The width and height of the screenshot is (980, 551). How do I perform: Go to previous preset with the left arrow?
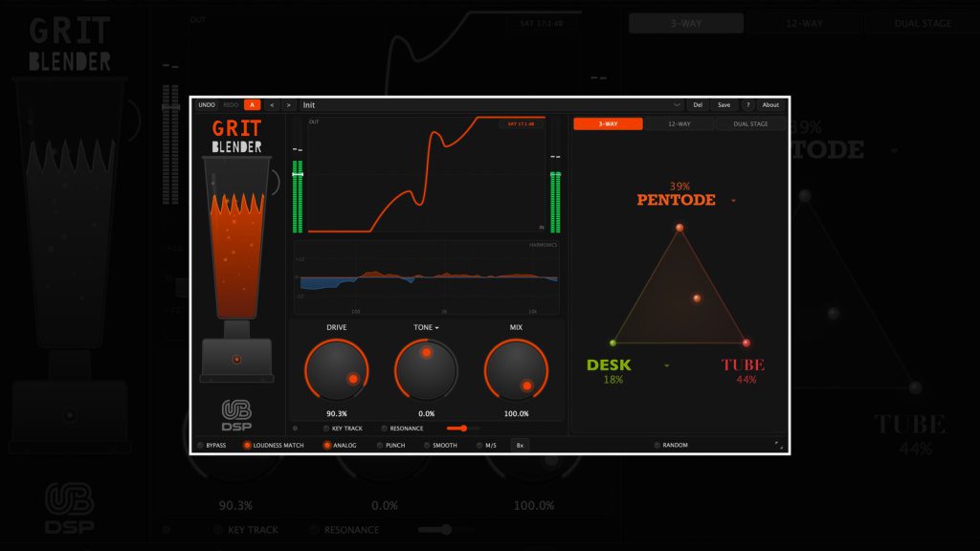272,105
